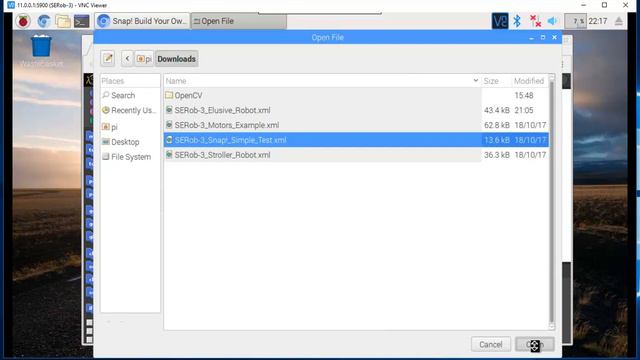Launch the terminal from the panel

[81, 21]
